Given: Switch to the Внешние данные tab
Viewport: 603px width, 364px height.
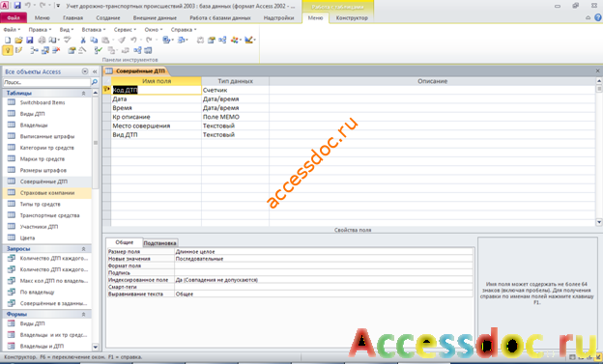Looking at the screenshot, I should (x=155, y=17).
